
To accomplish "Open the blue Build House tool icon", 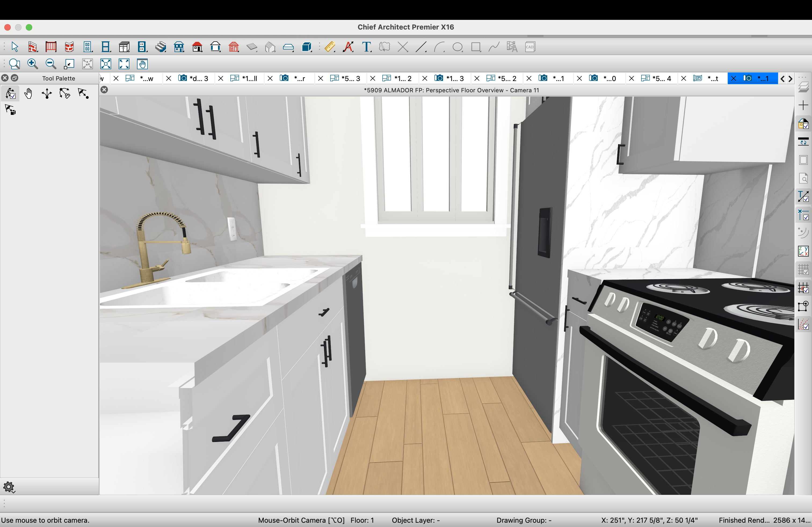I will tap(179, 47).
